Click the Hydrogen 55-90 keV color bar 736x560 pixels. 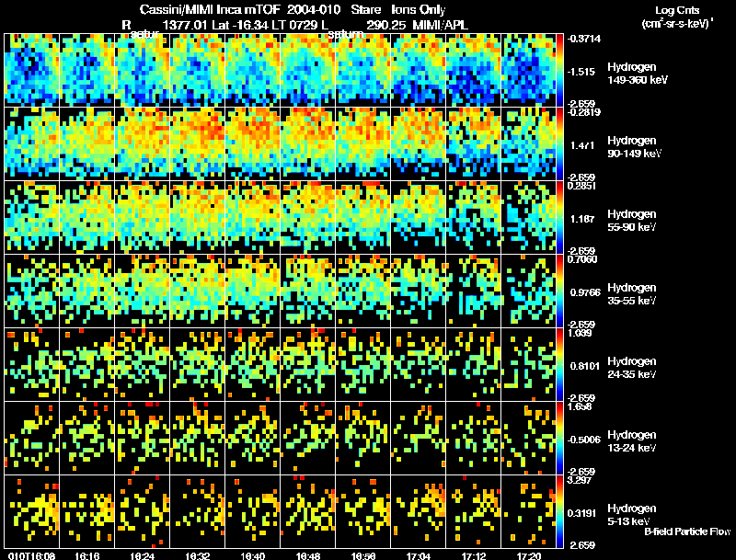[x=559, y=217]
